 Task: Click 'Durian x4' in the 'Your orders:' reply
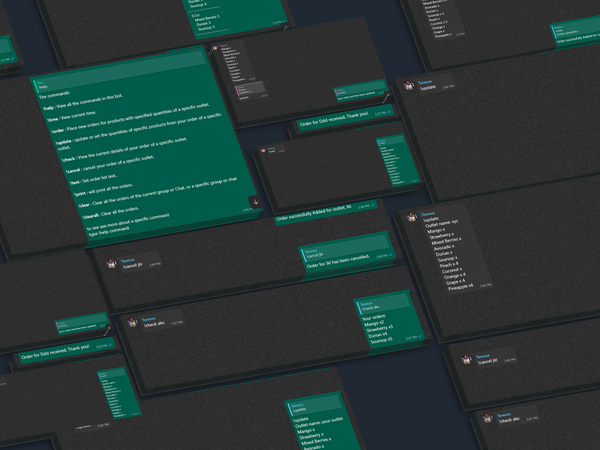377,335
